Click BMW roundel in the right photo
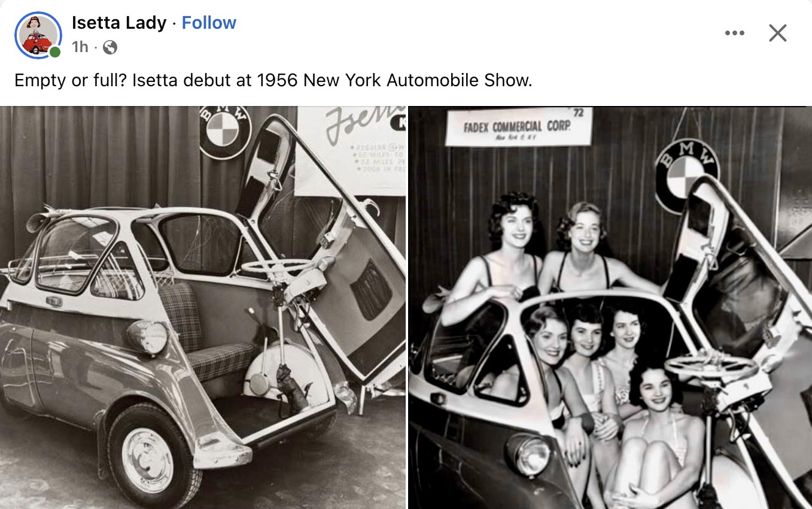 tap(686, 175)
